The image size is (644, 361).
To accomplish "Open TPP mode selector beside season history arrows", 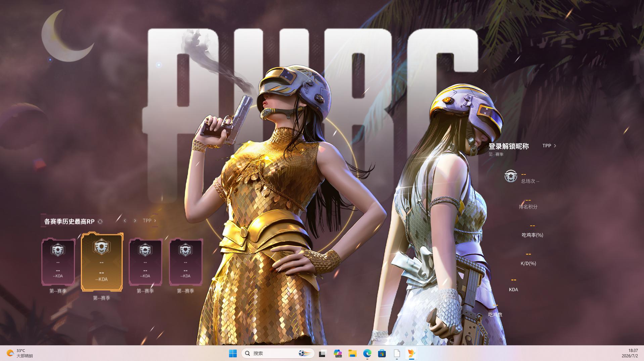I will [x=149, y=221].
